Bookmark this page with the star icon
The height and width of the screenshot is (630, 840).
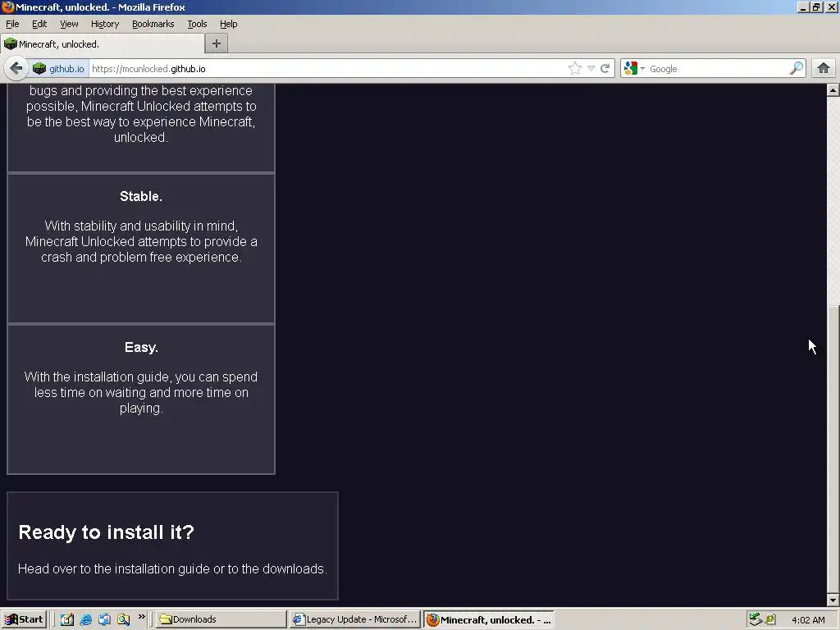(x=574, y=69)
